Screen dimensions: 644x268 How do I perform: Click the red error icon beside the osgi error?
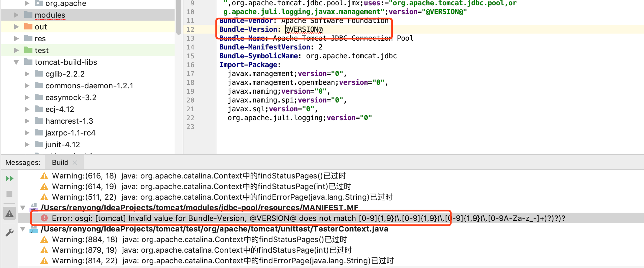(44, 218)
